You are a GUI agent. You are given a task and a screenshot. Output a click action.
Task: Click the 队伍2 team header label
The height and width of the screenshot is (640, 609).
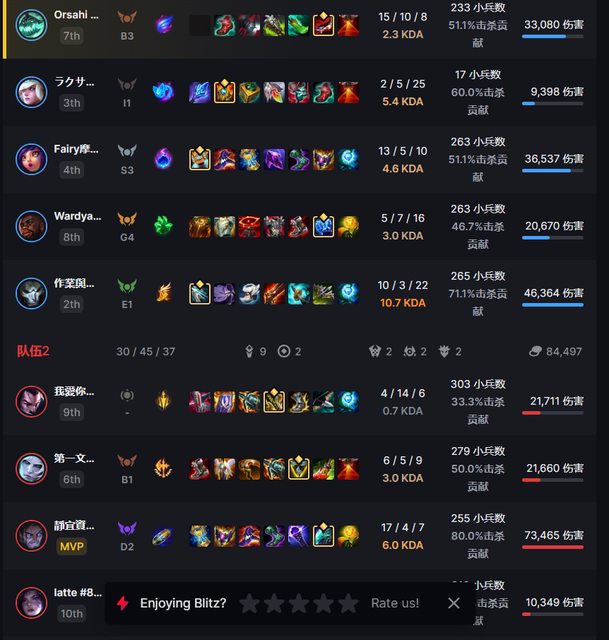(33, 351)
